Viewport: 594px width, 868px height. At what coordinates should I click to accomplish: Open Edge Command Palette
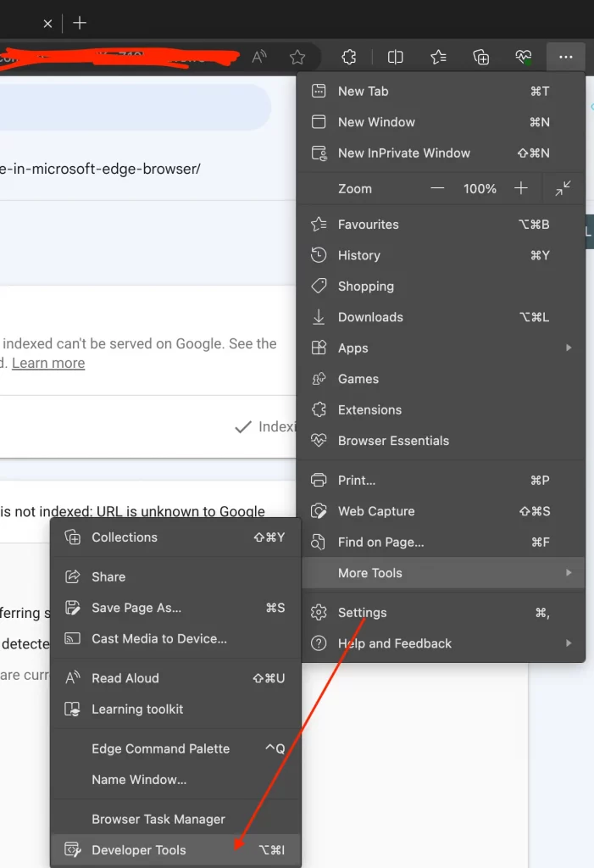coord(175,749)
